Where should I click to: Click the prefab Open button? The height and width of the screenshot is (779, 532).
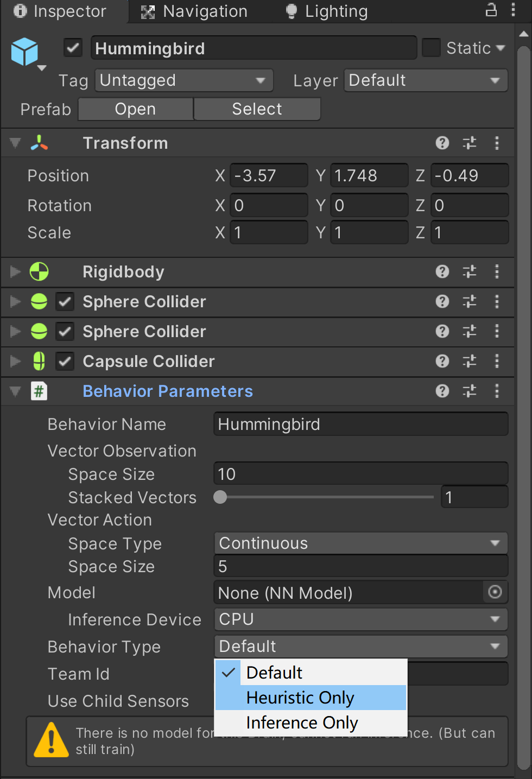pyautogui.click(x=135, y=109)
